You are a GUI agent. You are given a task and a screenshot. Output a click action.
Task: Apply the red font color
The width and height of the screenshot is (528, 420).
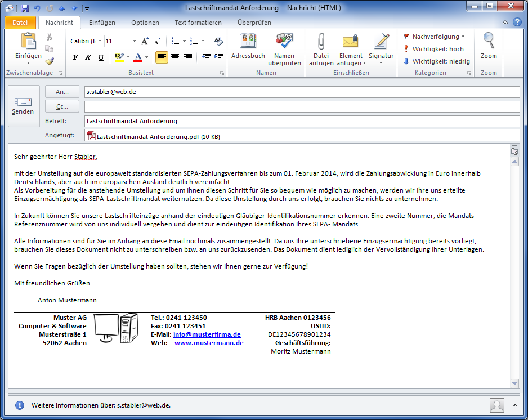click(x=138, y=57)
